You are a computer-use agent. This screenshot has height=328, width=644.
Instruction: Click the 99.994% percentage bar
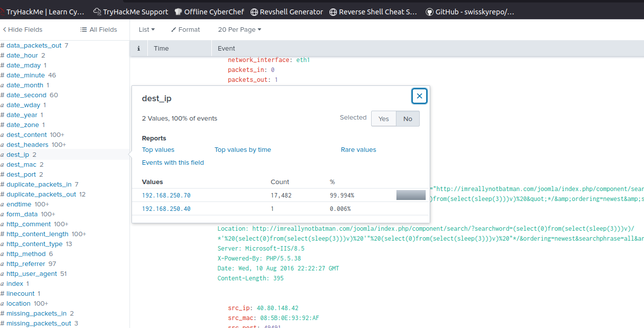click(411, 195)
